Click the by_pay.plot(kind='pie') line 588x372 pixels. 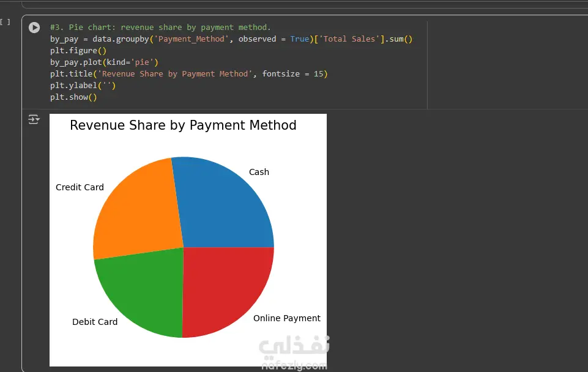[x=104, y=62]
